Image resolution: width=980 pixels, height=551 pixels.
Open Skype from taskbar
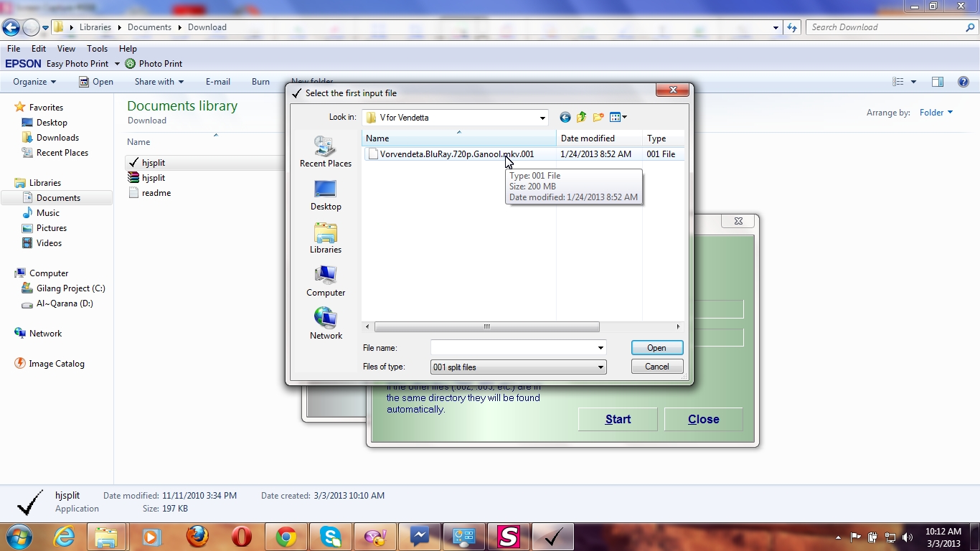[x=331, y=537]
